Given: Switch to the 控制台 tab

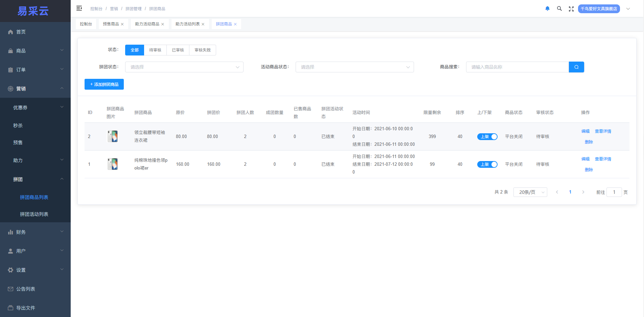Looking at the screenshot, I should (x=86, y=24).
